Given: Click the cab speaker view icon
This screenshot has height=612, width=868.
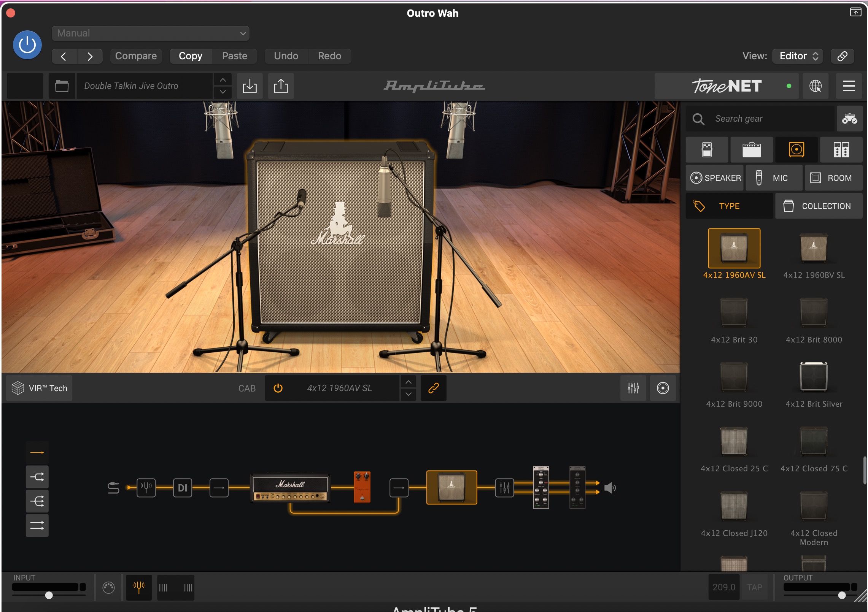Looking at the screenshot, I should coord(663,388).
